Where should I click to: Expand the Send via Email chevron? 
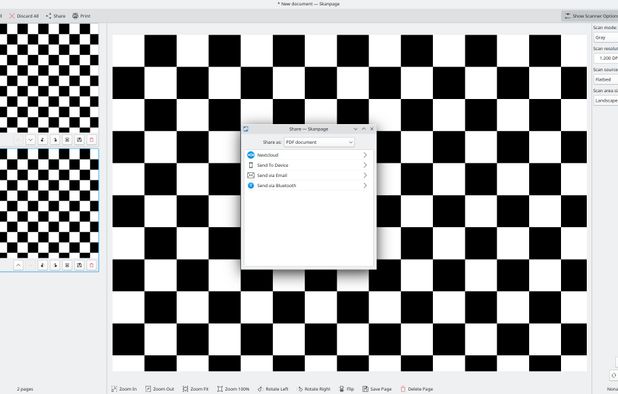coord(365,175)
